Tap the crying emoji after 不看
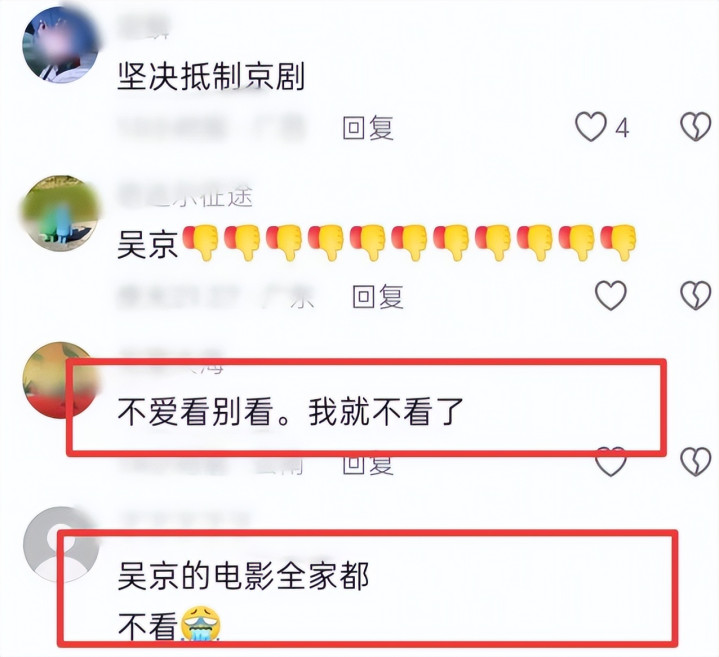Viewport: 719px width, 657px height. (x=201, y=623)
